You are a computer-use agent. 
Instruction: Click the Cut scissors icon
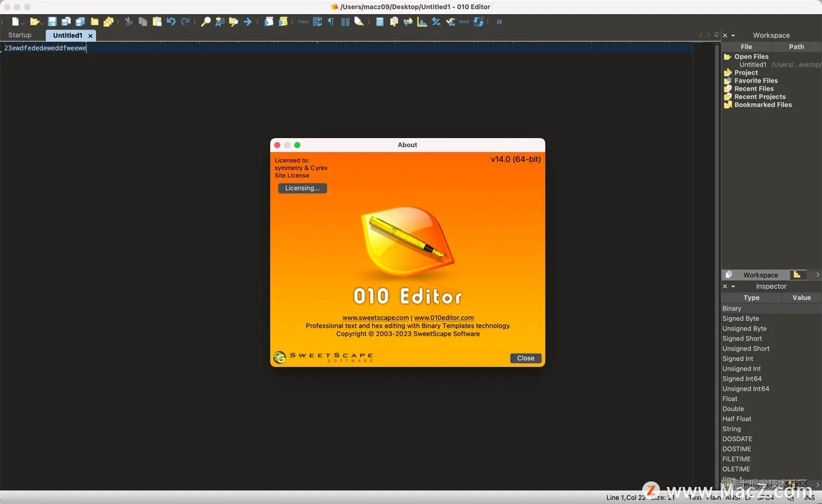tap(129, 22)
